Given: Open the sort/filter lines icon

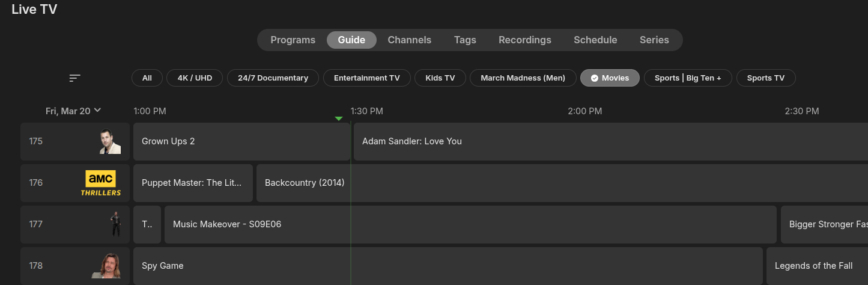Looking at the screenshot, I should 74,78.
